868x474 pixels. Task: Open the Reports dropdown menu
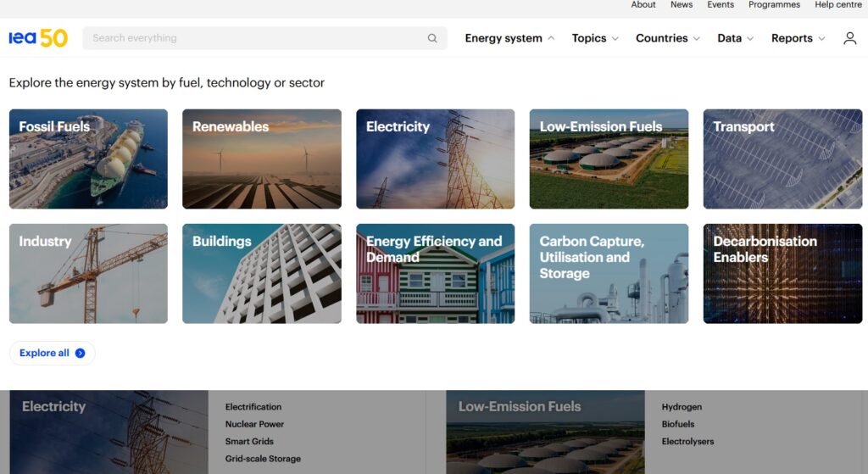[798, 38]
